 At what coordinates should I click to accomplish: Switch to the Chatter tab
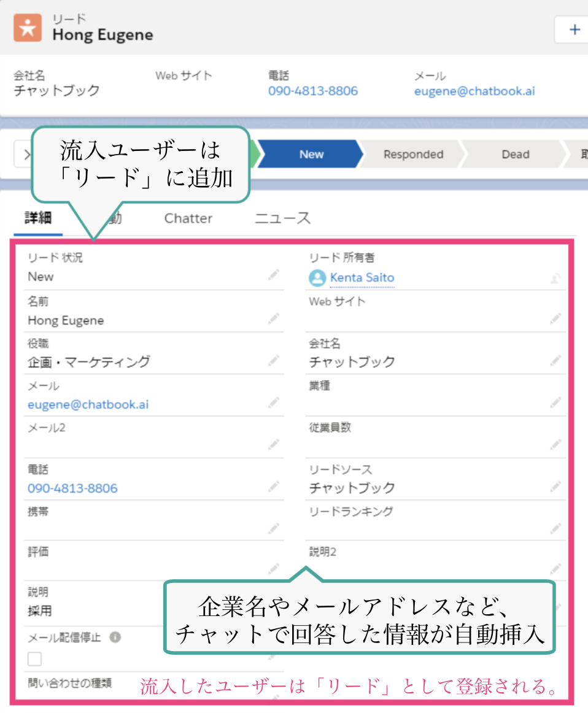click(x=188, y=218)
